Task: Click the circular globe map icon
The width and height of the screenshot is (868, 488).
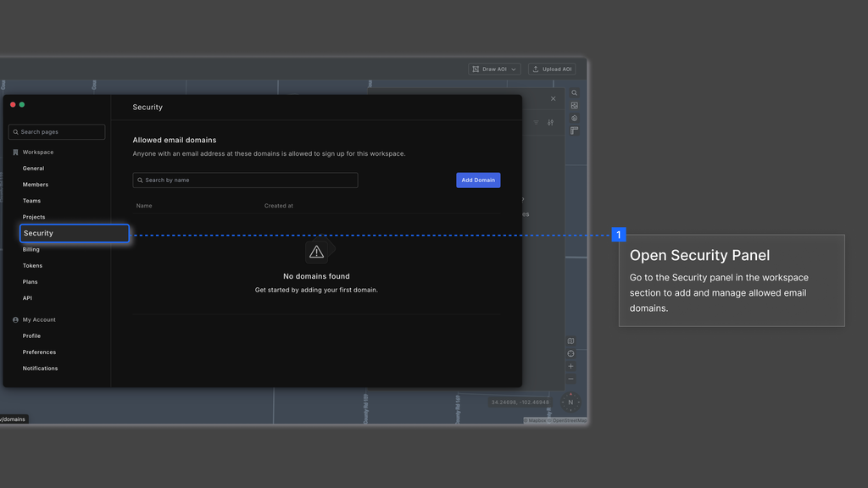Action: (x=575, y=118)
